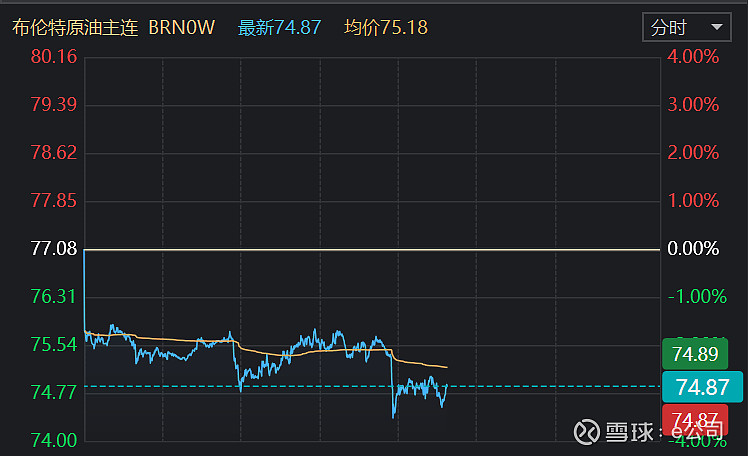Image resolution: width=748 pixels, height=456 pixels.
Task: Click the red 74.87 price tag
Action: tap(695, 420)
